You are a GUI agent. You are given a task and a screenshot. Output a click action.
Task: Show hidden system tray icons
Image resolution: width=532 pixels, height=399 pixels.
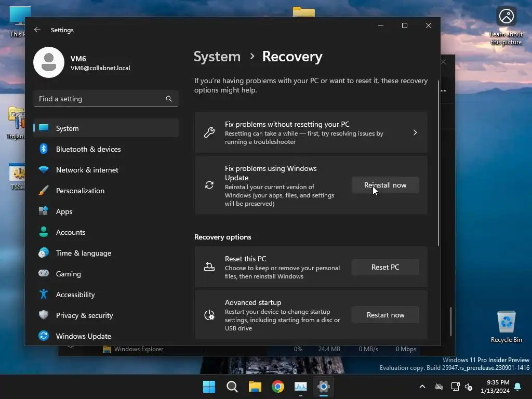[422, 387]
